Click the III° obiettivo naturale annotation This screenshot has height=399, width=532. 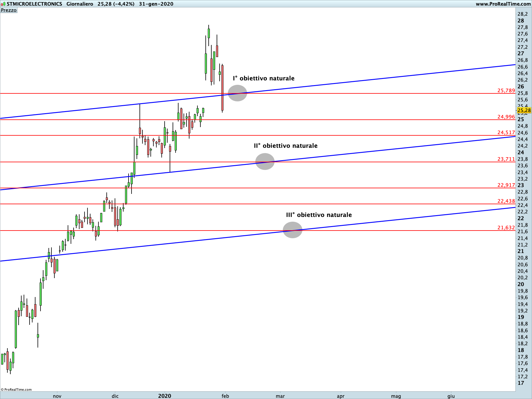click(x=319, y=215)
